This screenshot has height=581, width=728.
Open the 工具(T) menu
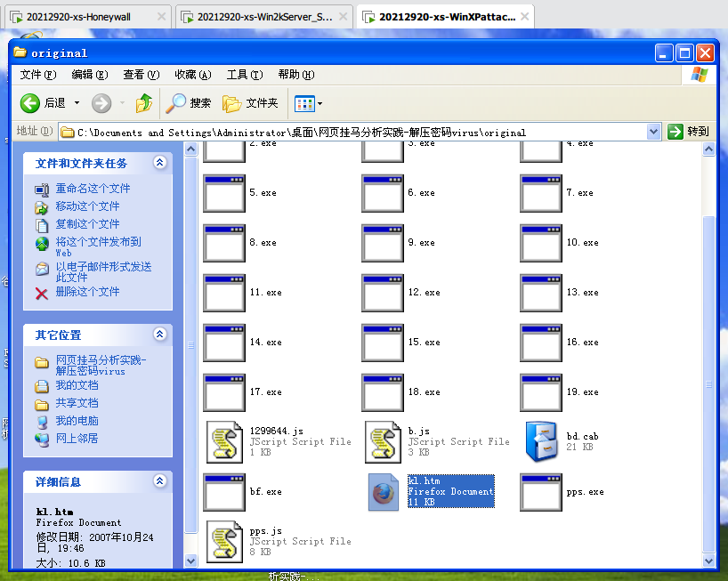pos(245,75)
